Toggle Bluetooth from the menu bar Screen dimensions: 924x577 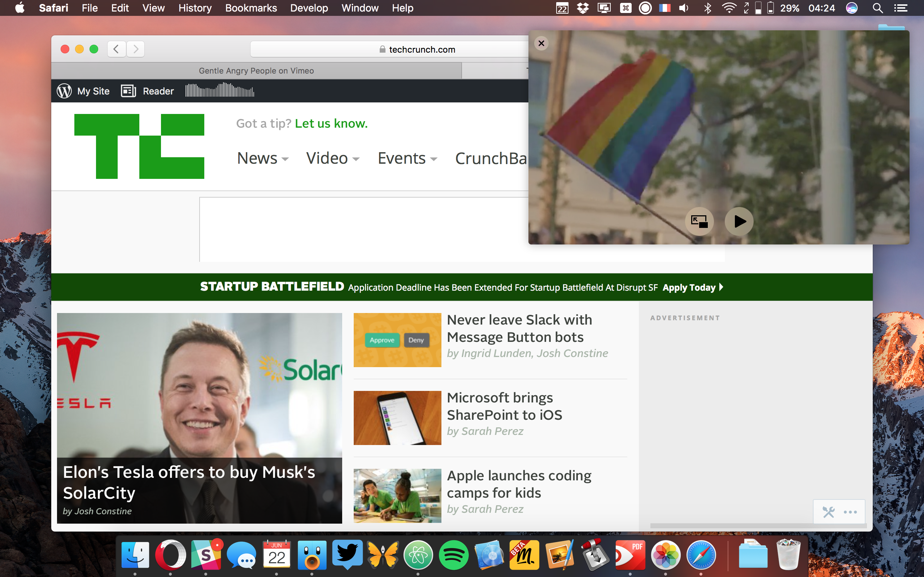(x=707, y=8)
